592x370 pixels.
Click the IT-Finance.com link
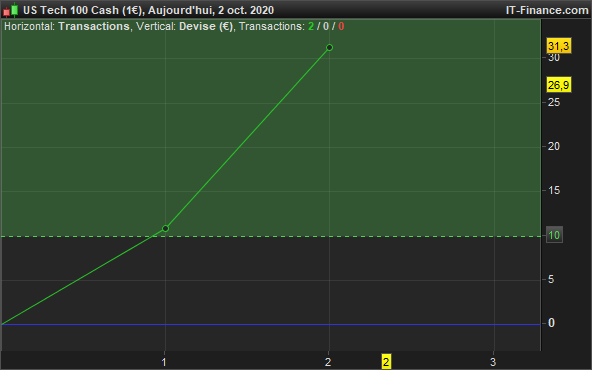point(547,10)
